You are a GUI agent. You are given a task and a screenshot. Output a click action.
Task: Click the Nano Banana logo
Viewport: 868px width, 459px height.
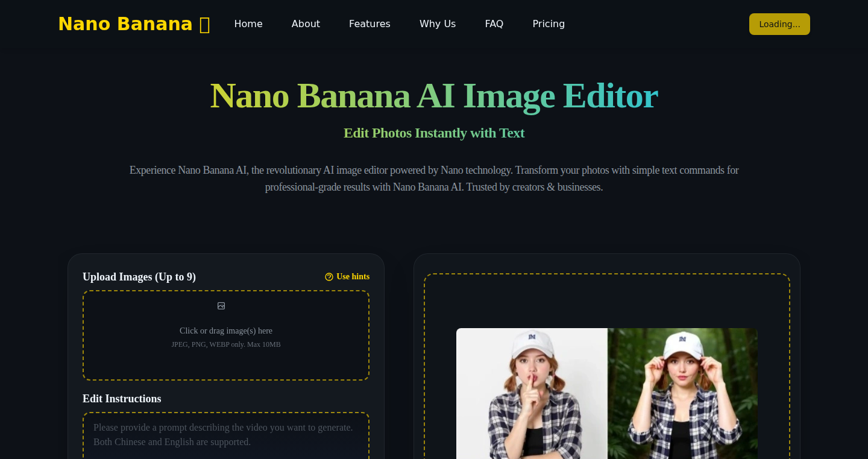(134, 24)
